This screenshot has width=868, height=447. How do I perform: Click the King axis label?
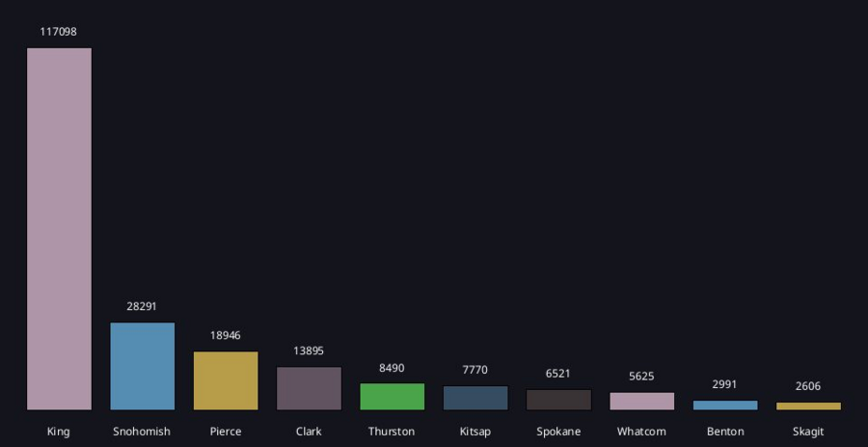pos(59,432)
